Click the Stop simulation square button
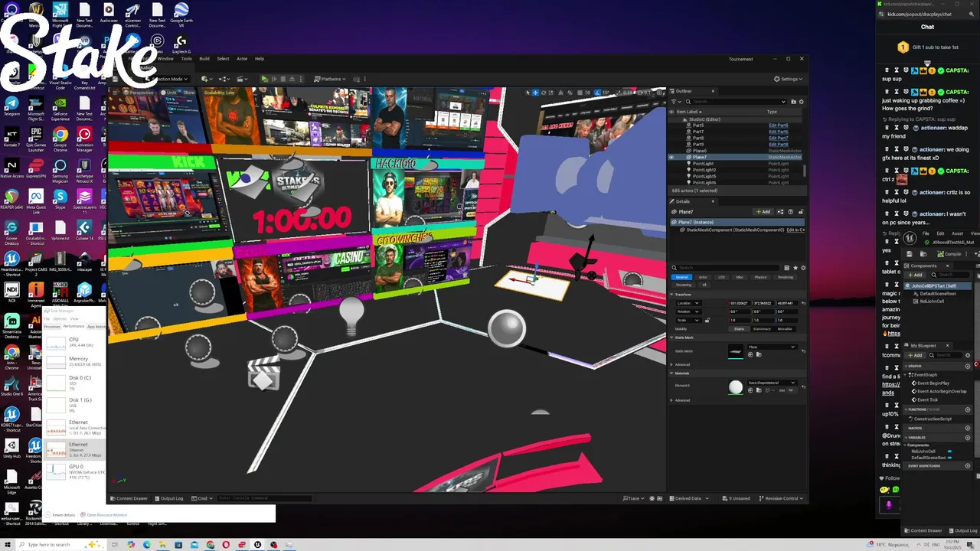 pos(283,79)
